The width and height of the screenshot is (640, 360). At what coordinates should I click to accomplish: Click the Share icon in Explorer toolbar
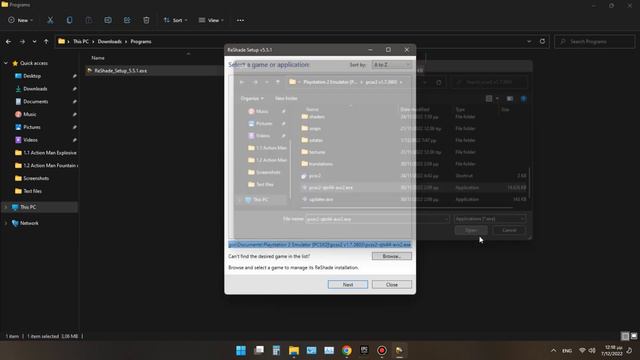[x=127, y=20]
